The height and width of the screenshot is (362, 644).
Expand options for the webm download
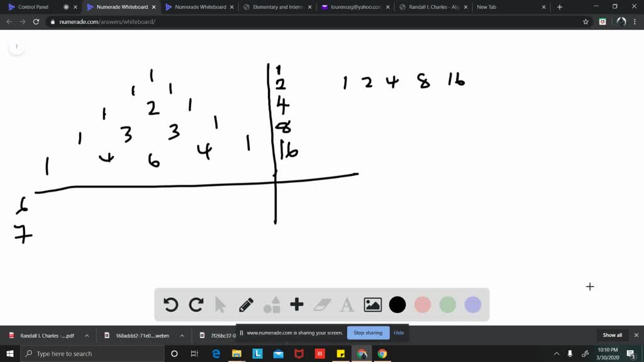pyautogui.click(x=182, y=335)
